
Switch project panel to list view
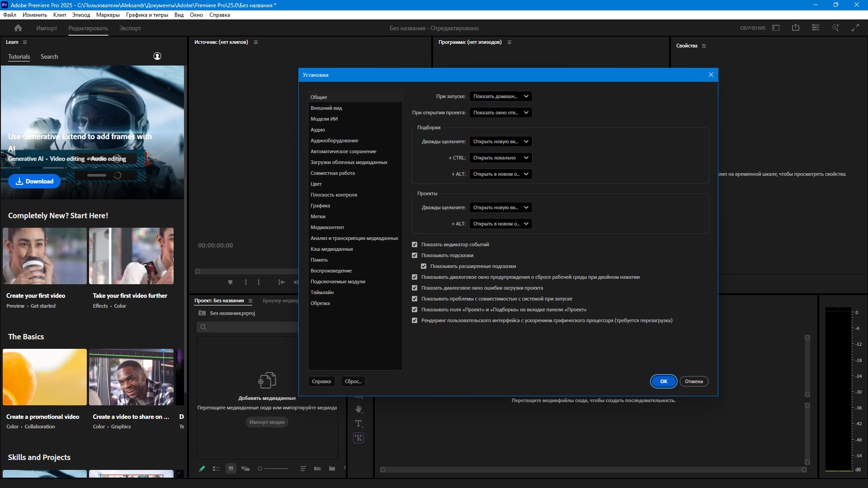click(217, 469)
